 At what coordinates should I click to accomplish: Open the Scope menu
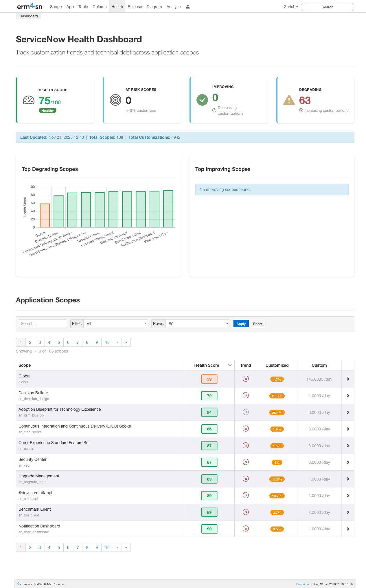point(56,7)
